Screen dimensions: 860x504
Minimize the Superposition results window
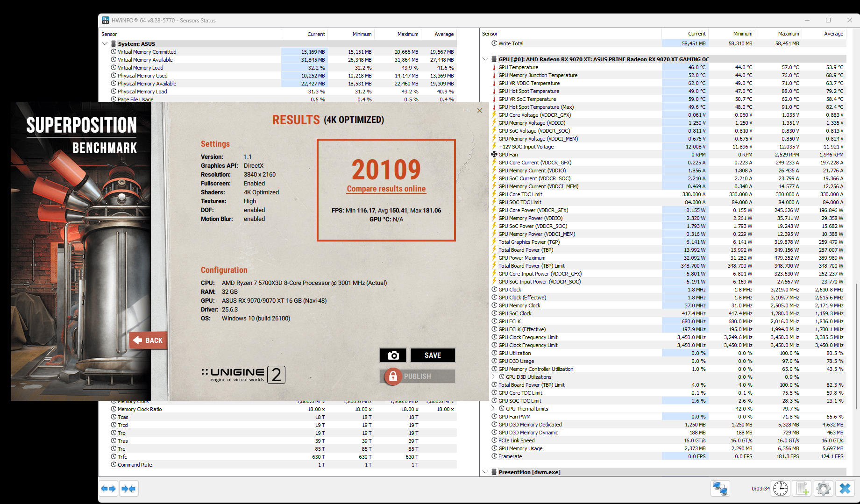coord(466,110)
